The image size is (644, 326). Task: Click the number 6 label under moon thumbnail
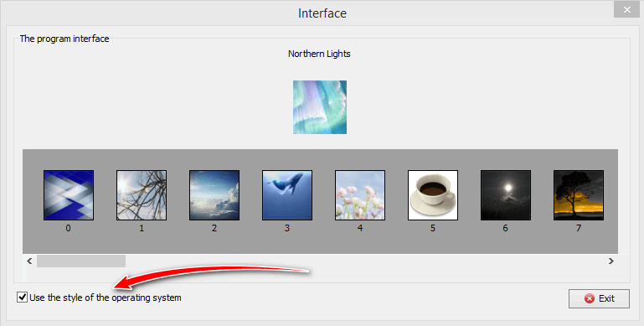click(505, 228)
